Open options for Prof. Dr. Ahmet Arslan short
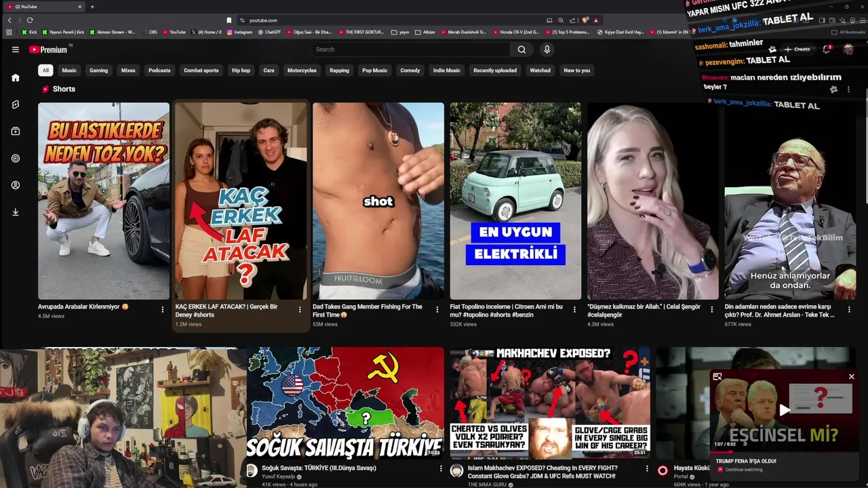 tap(849, 310)
